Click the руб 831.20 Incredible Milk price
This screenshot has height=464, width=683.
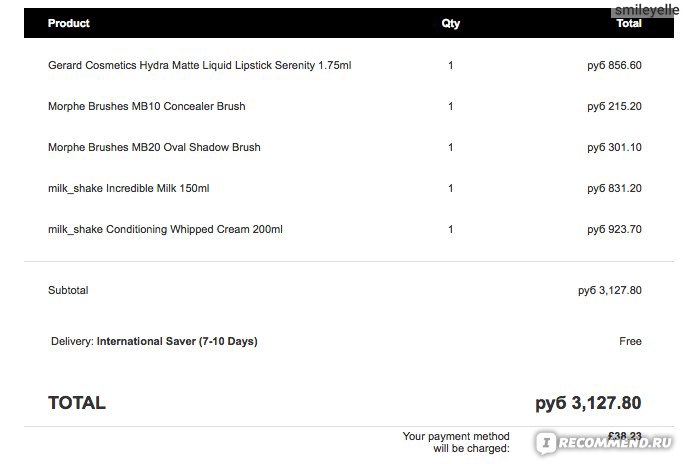[614, 188]
